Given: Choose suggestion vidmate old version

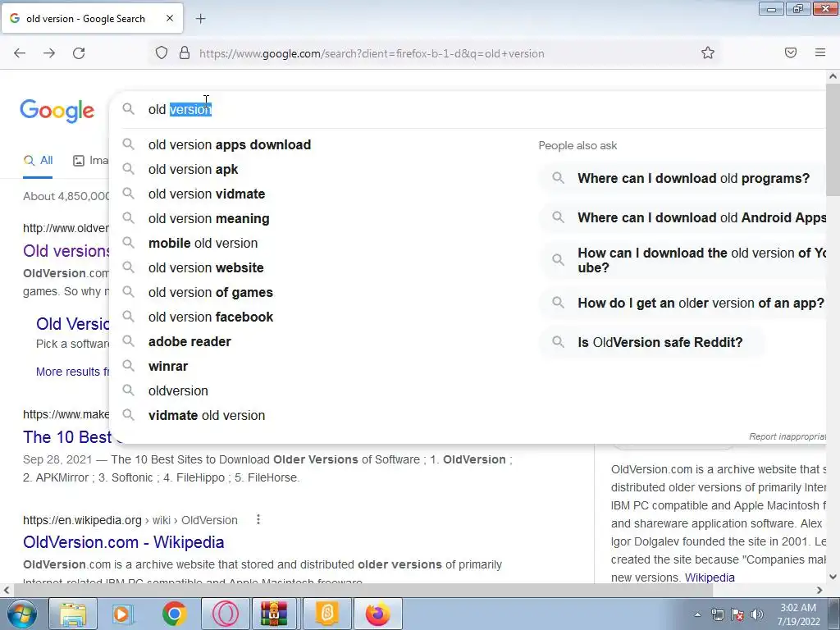Looking at the screenshot, I should 207,416.
